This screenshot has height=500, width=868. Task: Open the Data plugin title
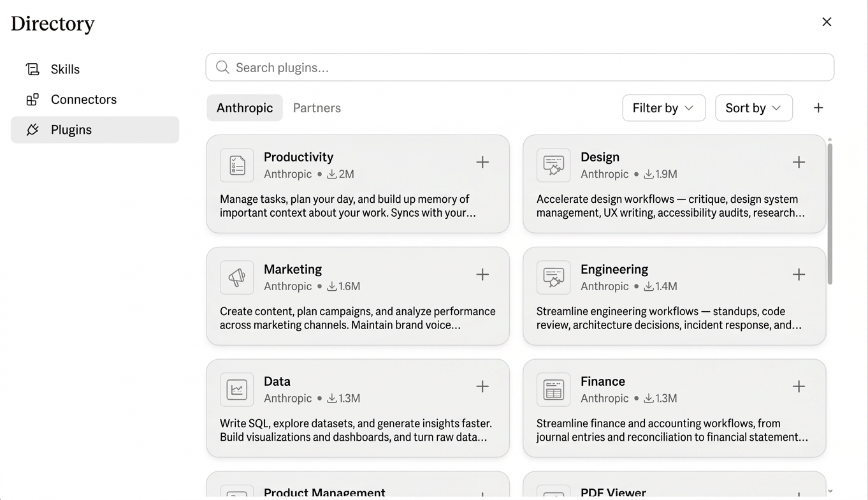click(277, 381)
